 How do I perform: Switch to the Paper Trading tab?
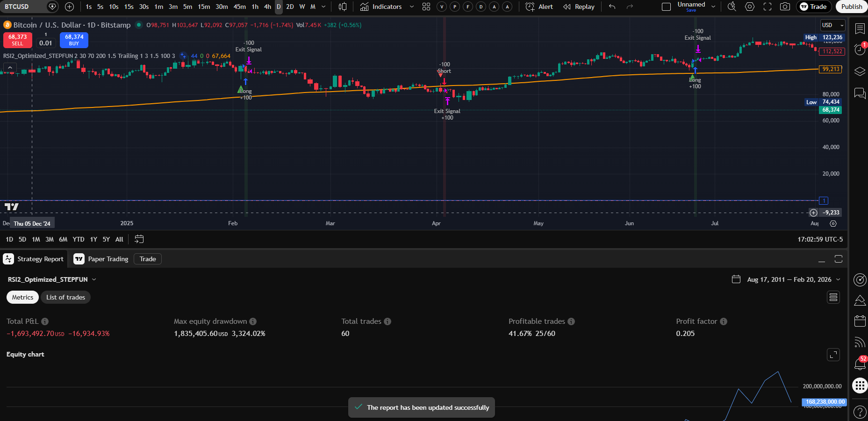pos(108,258)
